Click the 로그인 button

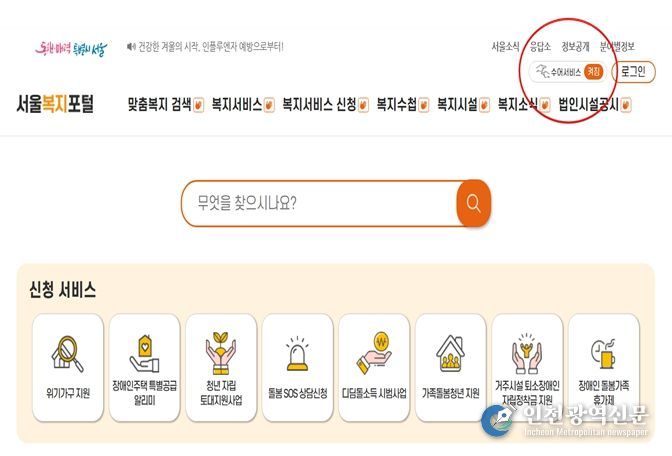click(633, 72)
